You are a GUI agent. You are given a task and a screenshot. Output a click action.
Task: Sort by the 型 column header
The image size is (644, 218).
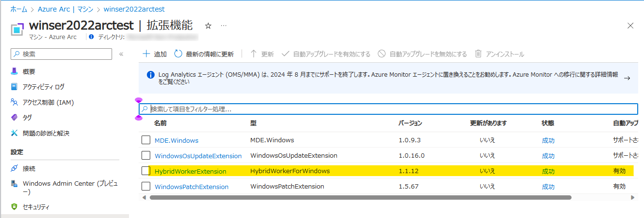(x=253, y=123)
